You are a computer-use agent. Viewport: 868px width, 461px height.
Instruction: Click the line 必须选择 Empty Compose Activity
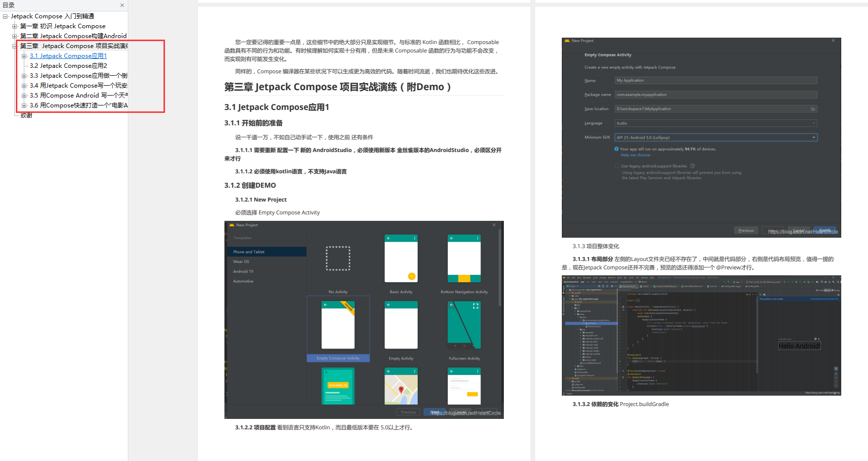(277, 212)
